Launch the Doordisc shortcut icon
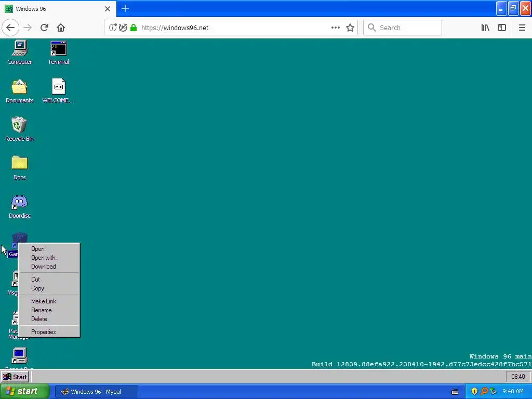Screen dimensions: 532x399 [x=20, y=206]
